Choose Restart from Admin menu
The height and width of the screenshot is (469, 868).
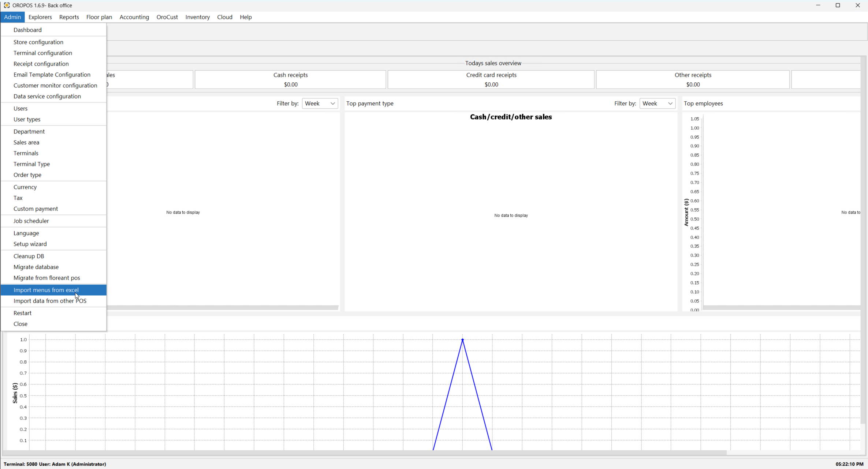[x=53, y=313]
